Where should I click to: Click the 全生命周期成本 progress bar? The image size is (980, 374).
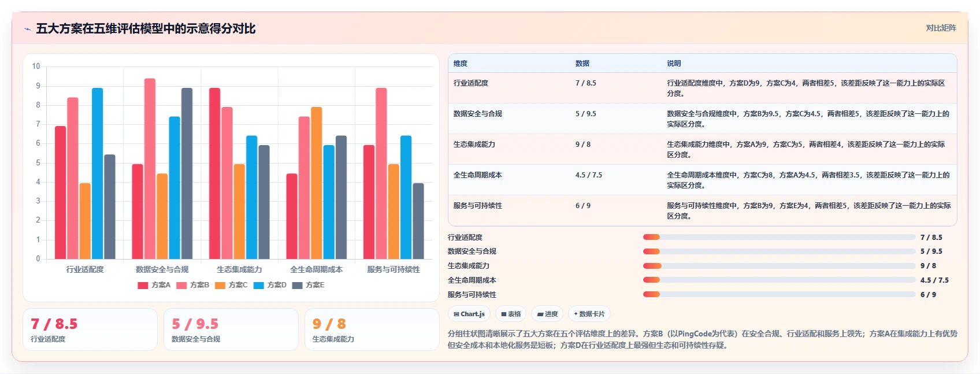[x=779, y=280]
